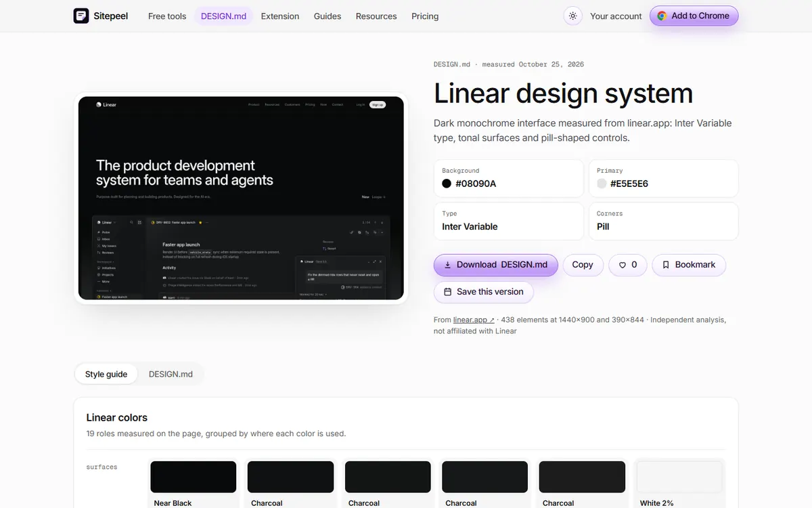Open the Free tools menu
Screen dimensions: 812x508
coord(167,16)
